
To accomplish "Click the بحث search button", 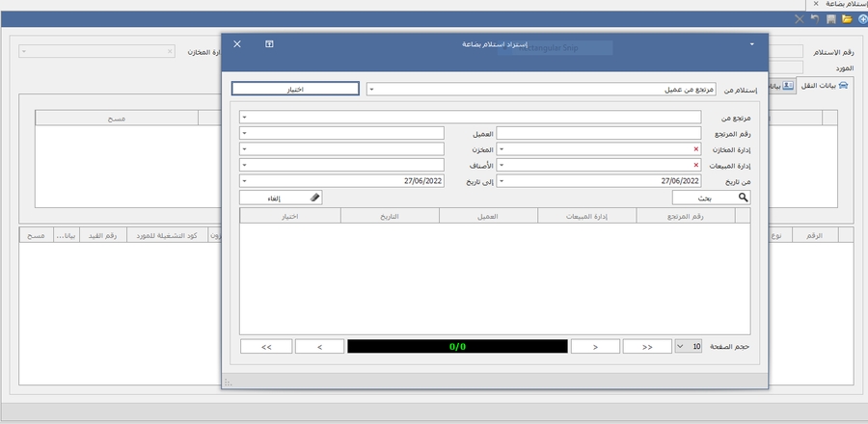I will (712, 197).
